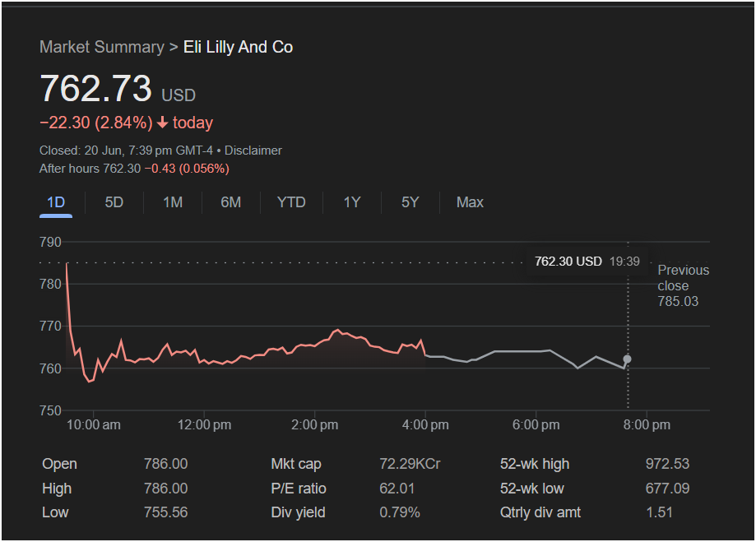Click the Closed: 20 Jun timestamp text
This screenshot has width=756, height=542.
tap(126, 151)
